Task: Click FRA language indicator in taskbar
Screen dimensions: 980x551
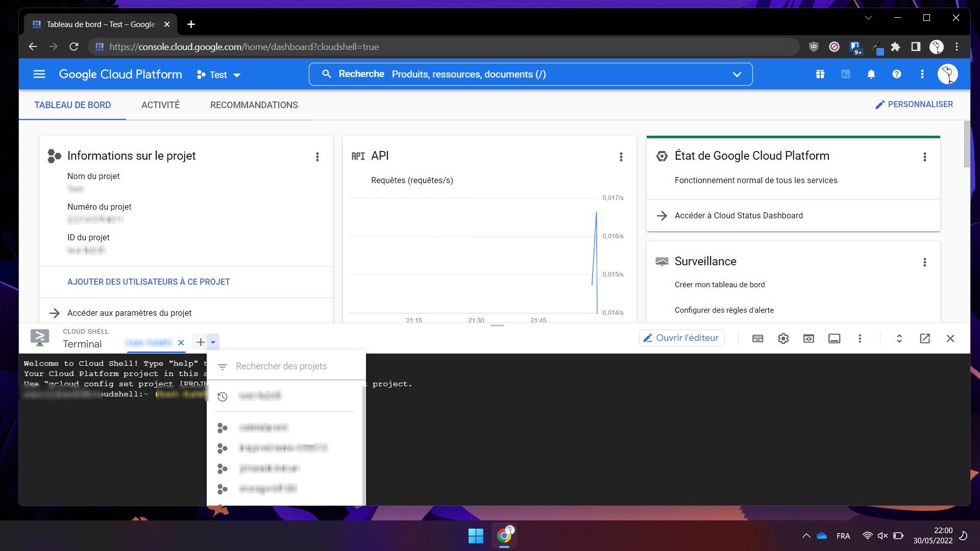Action: 843,536
